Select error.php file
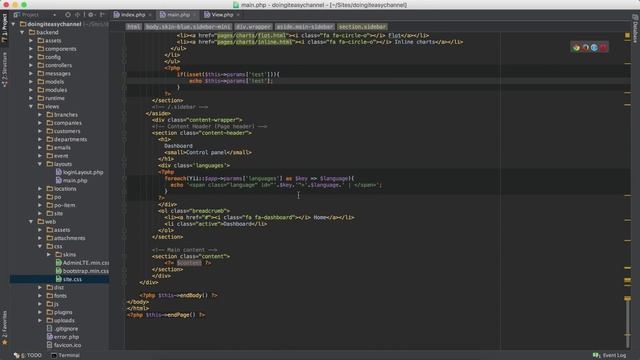The image size is (640, 360). point(66,337)
